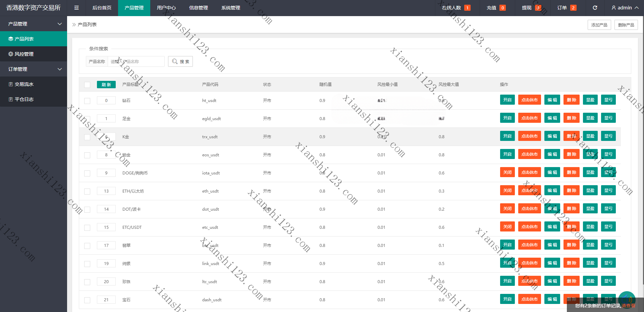This screenshot has width=644, height=312.
Task: Click 点击休市 for the 珍珠 row
Action: (x=530, y=281)
